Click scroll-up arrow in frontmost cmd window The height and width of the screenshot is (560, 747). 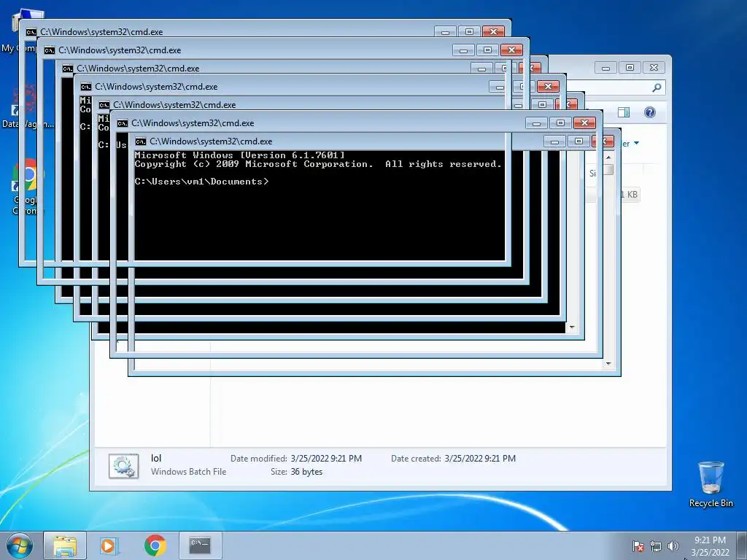(608, 157)
